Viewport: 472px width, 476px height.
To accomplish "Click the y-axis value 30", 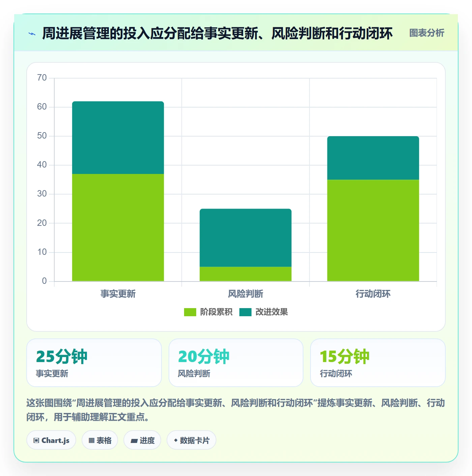I will pos(42,194).
